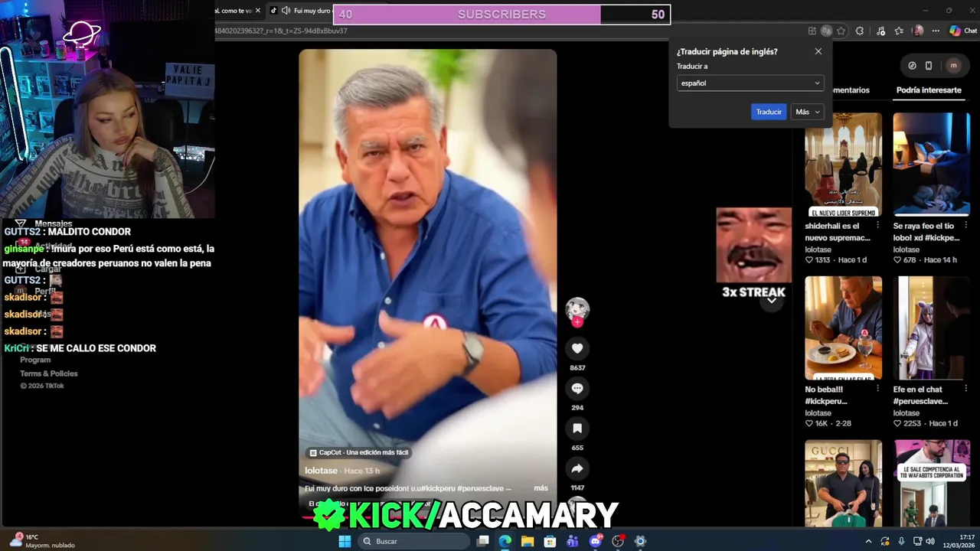This screenshot has height=551, width=980.
Task: Open options for 'Efe en el chat' video
Action: point(965,390)
